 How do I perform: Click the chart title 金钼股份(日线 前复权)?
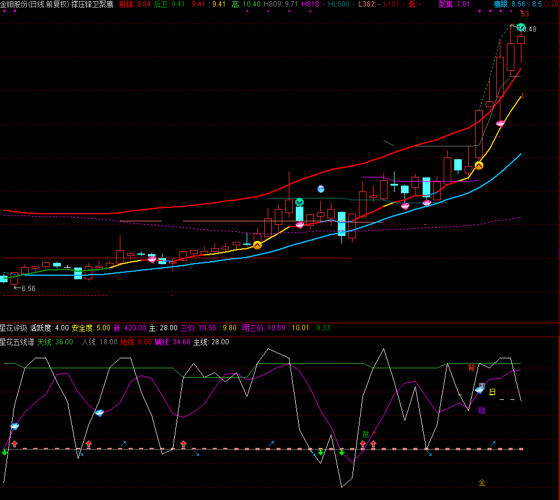tap(35, 4)
